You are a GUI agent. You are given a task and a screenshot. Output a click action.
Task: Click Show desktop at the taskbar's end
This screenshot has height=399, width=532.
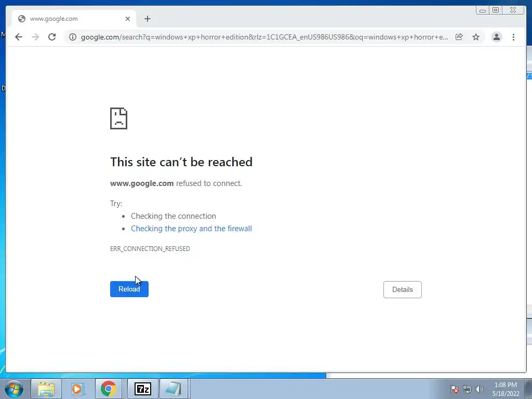(x=528, y=389)
